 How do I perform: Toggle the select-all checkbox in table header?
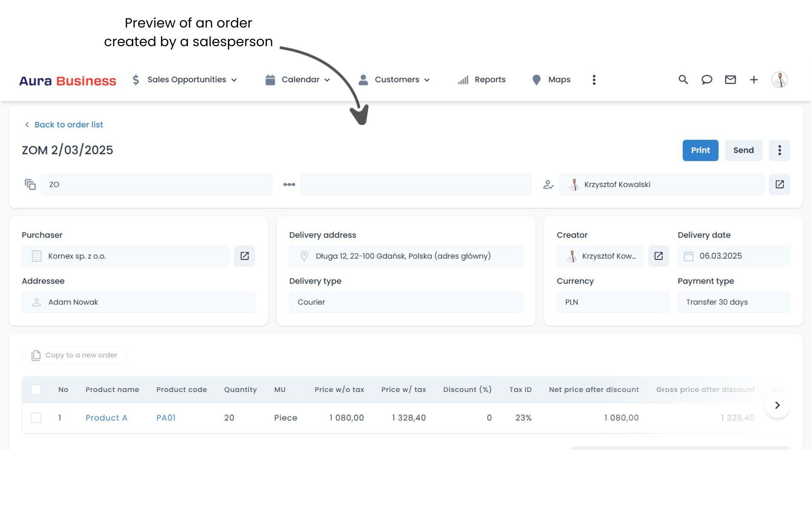click(x=36, y=389)
